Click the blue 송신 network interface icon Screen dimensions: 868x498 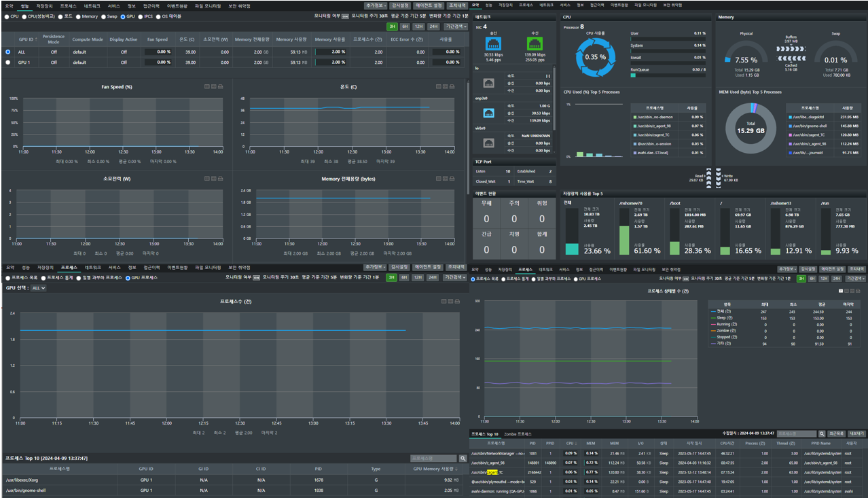(x=493, y=44)
